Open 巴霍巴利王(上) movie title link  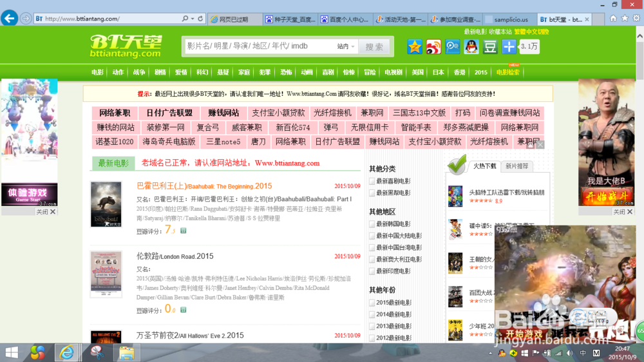204,186
